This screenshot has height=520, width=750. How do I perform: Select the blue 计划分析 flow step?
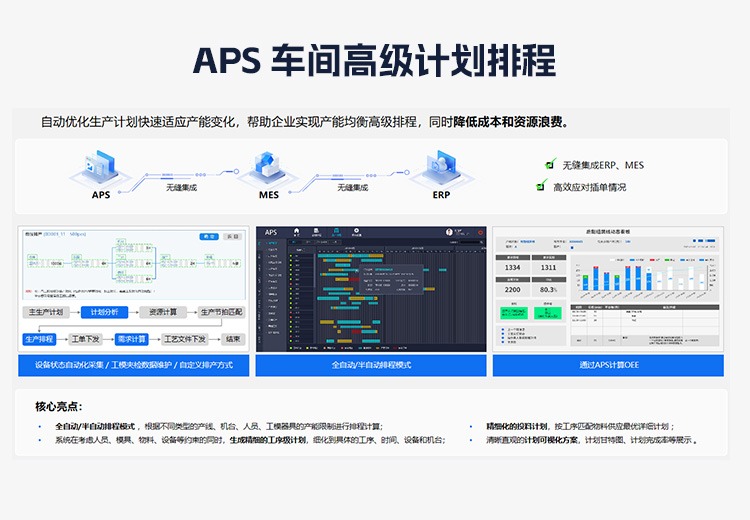pyautogui.click(x=104, y=312)
